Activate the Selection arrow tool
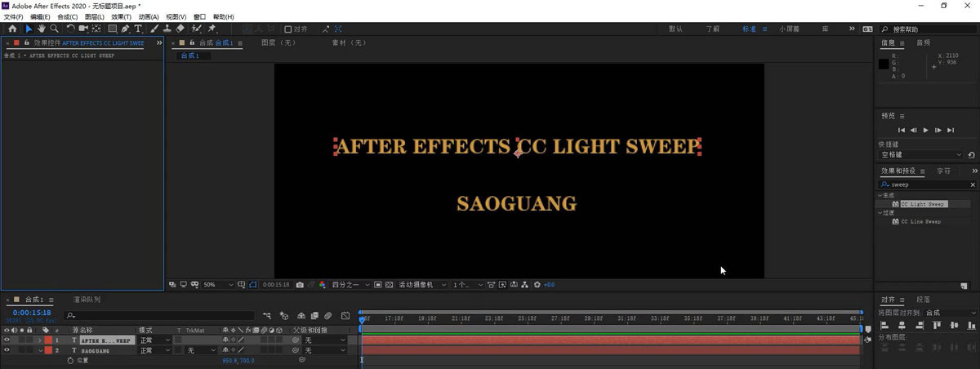This screenshot has height=369, width=980. point(29,29)
